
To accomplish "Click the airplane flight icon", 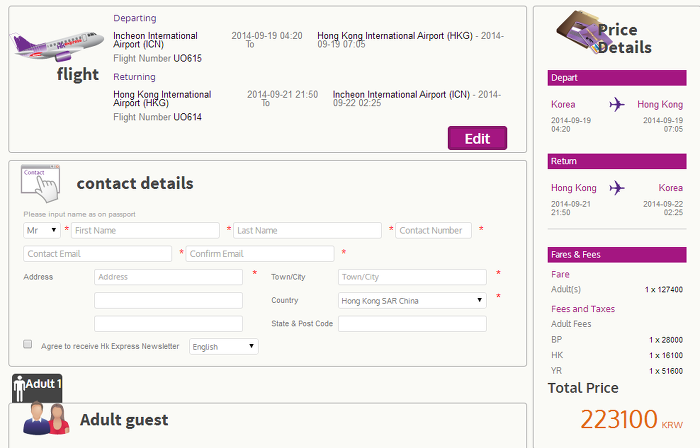I will pyautogui.click(x=56, y=46).
